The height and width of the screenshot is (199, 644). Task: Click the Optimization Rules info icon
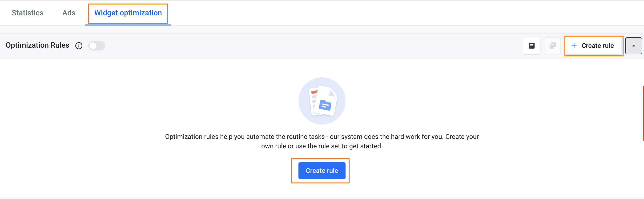point(79,46)
